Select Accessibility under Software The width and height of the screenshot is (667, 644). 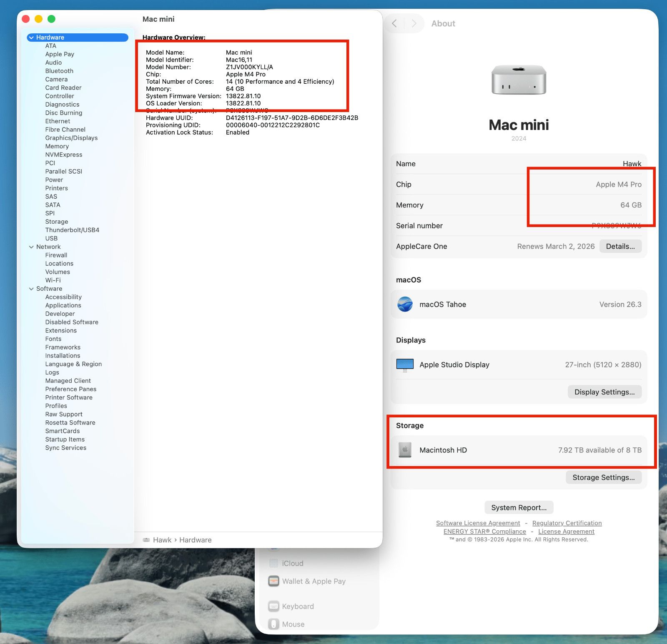coord(63,297)
